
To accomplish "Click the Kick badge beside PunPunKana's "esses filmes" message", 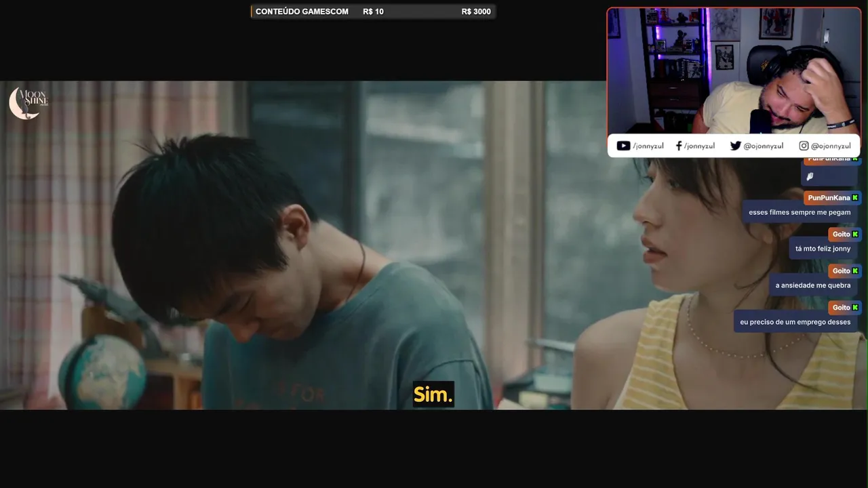I will pyautogui.click(x=855, y=198).
